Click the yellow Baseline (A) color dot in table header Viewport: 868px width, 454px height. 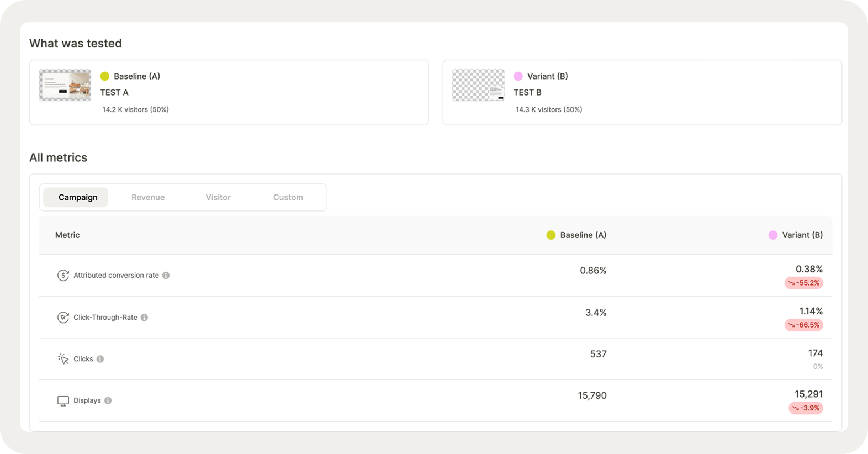pyautogui.click(x=551, y=235)
